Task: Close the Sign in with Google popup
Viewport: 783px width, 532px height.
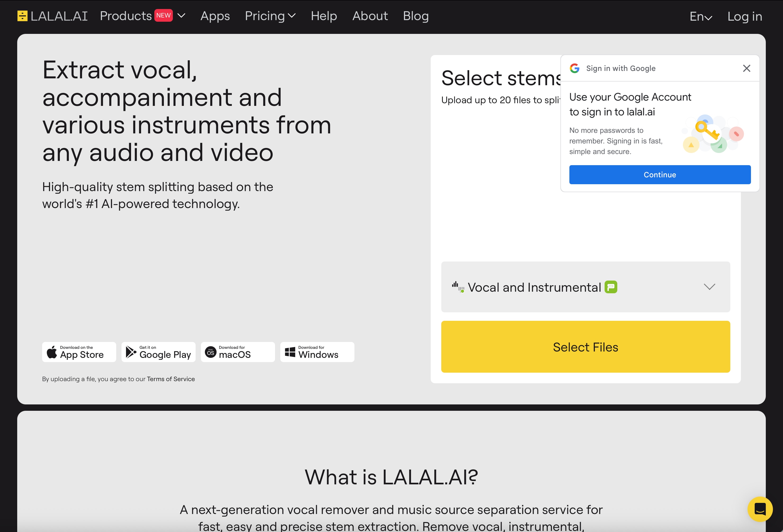Action: coord(747,68)
